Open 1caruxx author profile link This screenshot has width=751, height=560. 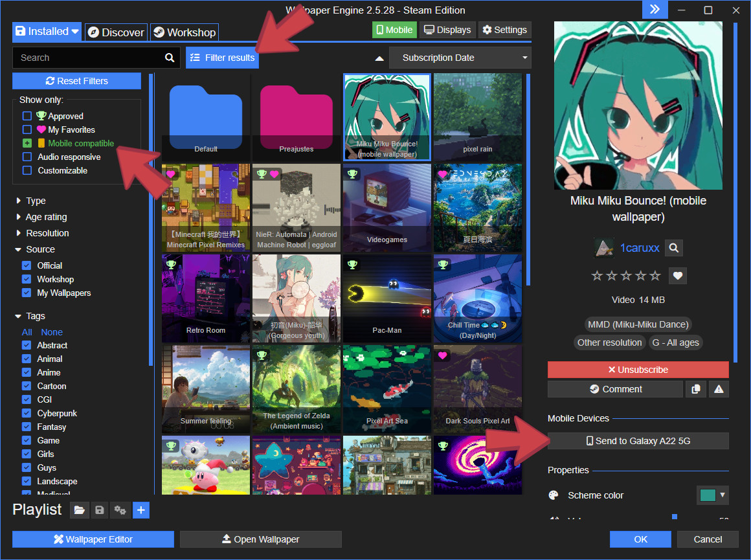(x=640, y=248)
